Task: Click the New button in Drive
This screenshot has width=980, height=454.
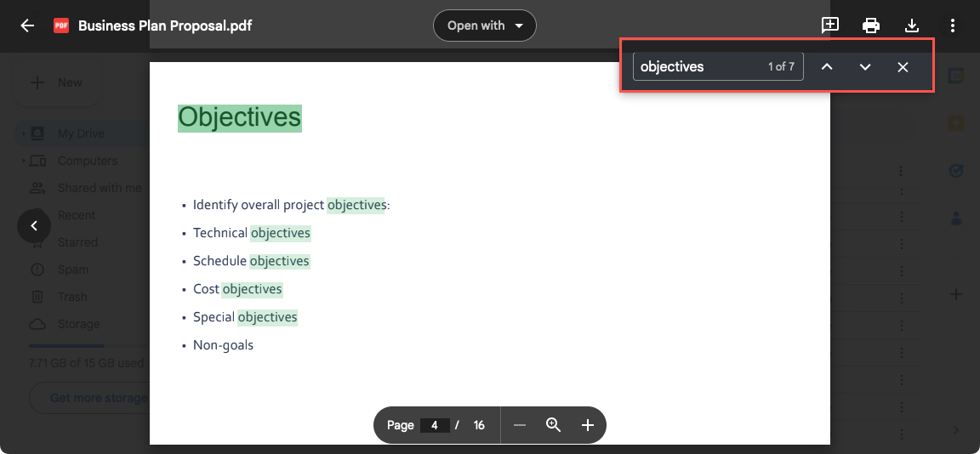Action: coord(57,82)
